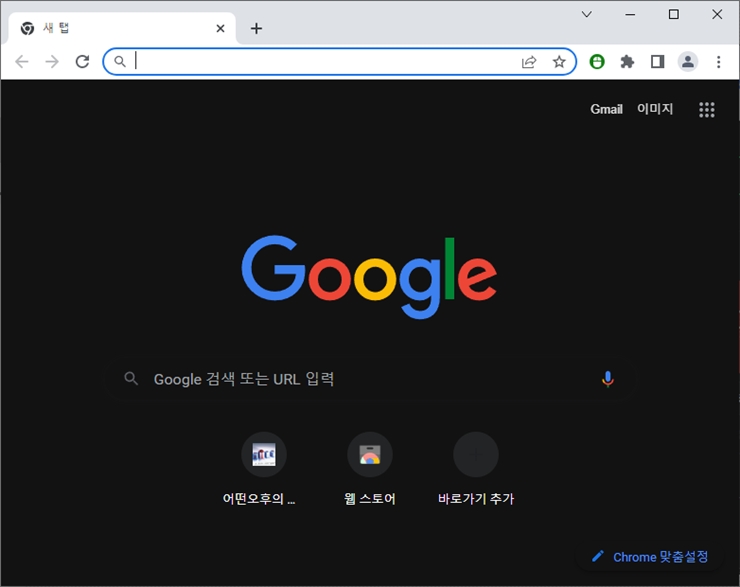Focus the Google 검색 또는 URL 입력 box

pyautogui.click(x=370, y=379)
